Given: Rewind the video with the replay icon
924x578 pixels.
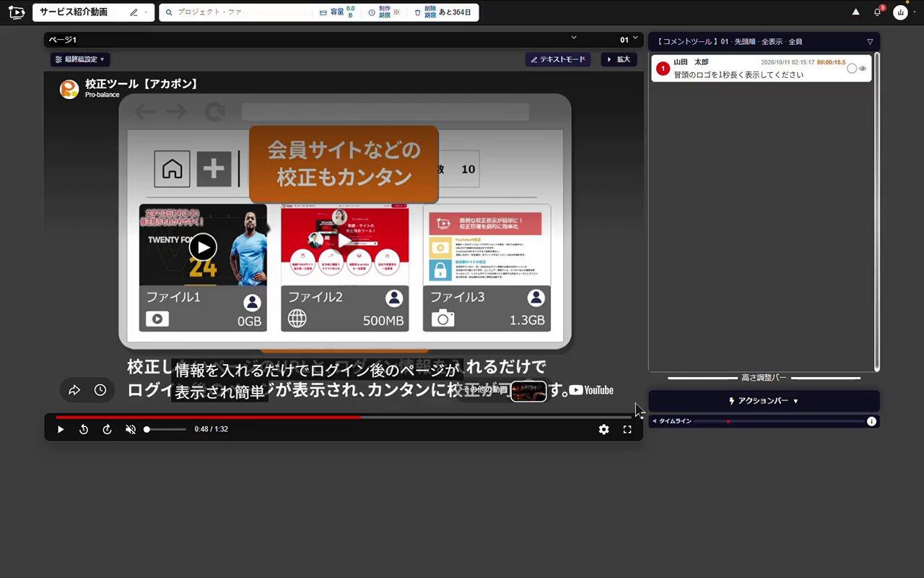Looking at the screenshot, I should point(84,429).
